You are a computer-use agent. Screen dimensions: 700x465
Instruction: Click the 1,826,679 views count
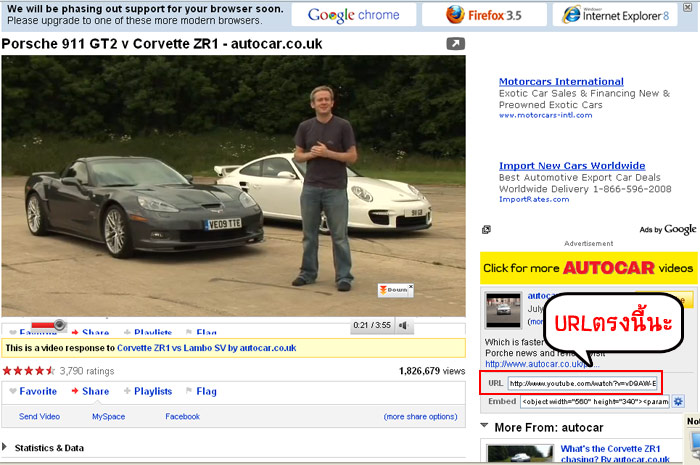tap(432, 371)
